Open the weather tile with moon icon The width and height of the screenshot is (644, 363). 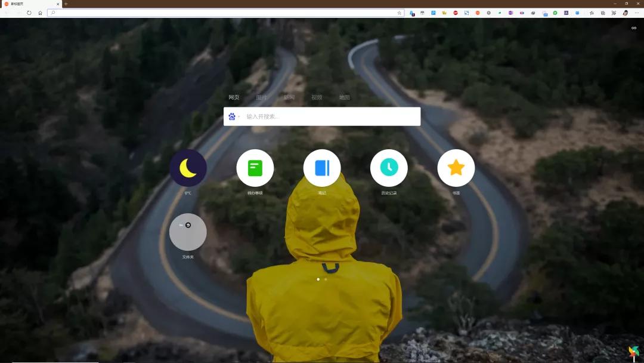pos(188,168)
